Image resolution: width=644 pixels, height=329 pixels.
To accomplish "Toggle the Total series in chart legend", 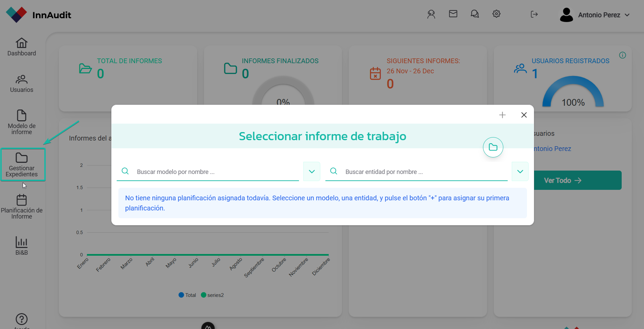I will click(187, 295).
